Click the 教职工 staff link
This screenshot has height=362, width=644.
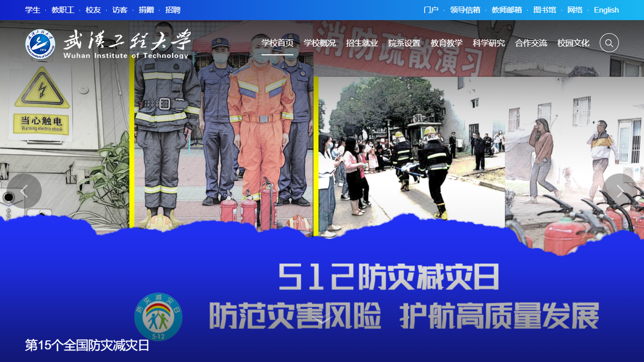62,10
